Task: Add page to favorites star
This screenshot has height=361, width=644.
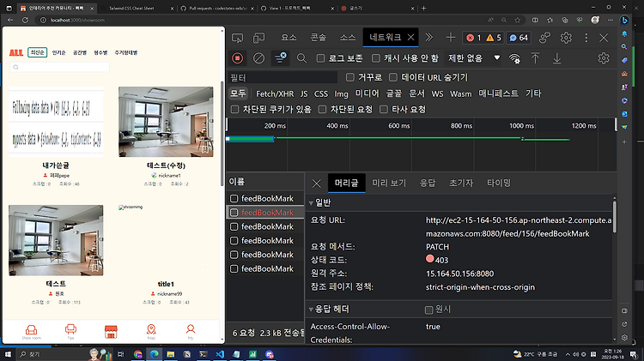Action: (x=518, y=20)
